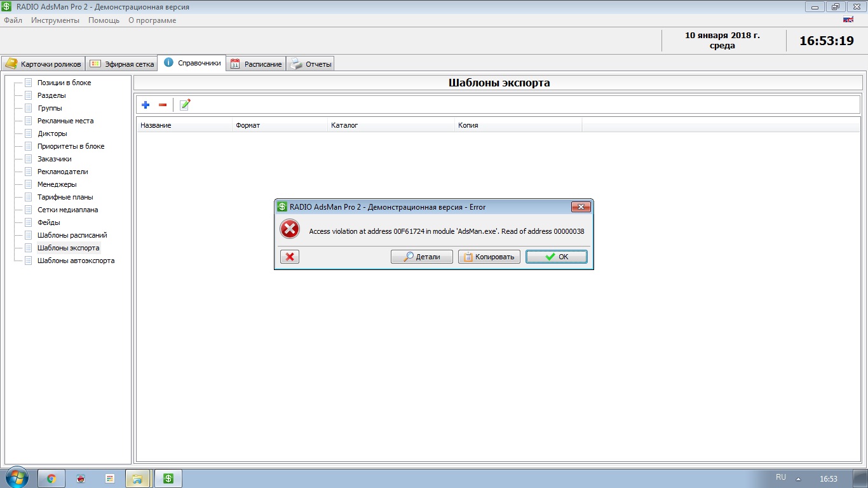
Task: Open the Расписание tab
Action: 256,64
